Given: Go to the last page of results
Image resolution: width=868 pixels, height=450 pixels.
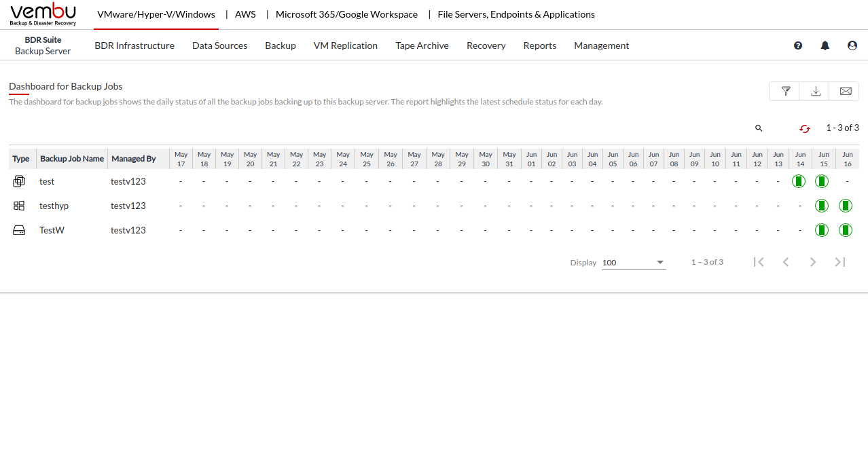Looking at the screenshot, I should coord(840,262).
